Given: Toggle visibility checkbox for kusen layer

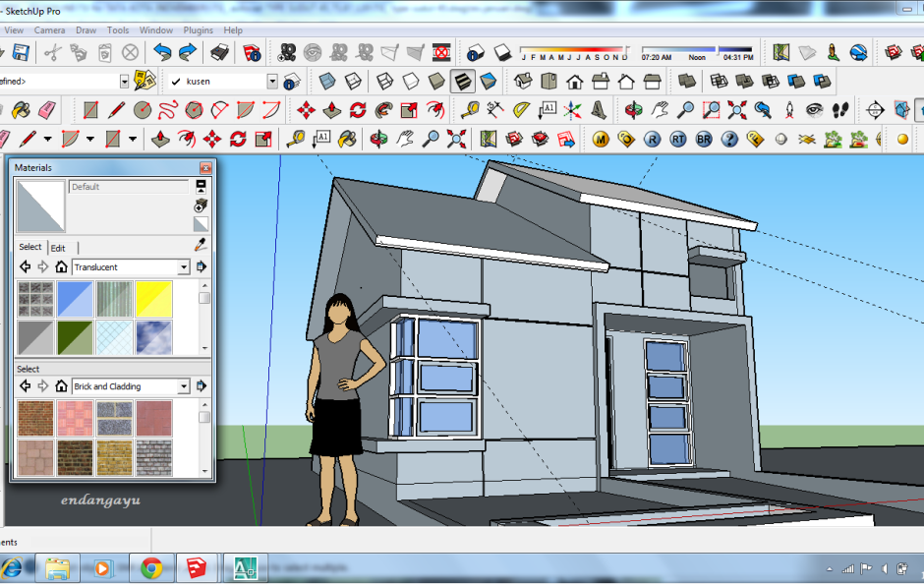Looking at the screenshot, I should [174, 80].
